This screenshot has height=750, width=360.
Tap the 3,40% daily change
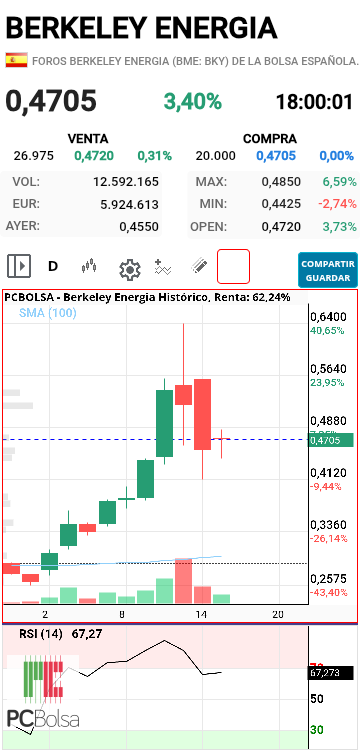tap(193, 101)
